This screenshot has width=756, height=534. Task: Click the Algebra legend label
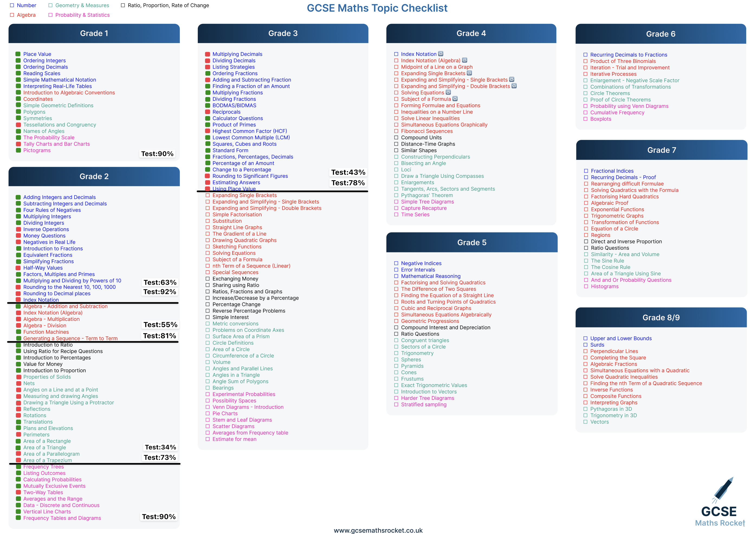(x=26, y=15)
